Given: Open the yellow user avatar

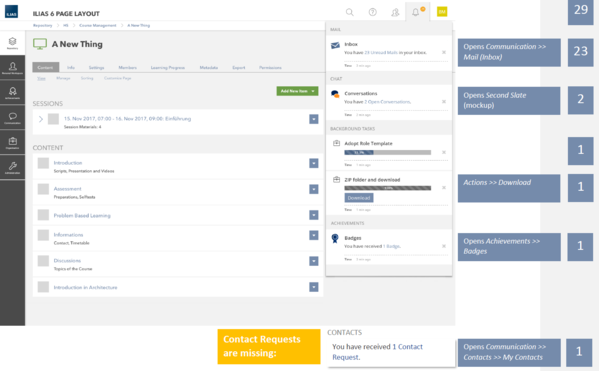Looking at the screenshot, I should pos(442,12).
